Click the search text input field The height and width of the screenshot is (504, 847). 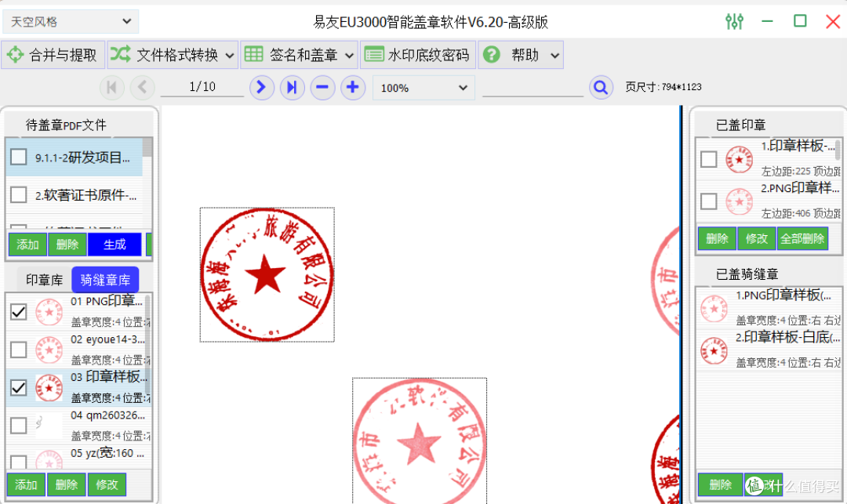point(533,87)
